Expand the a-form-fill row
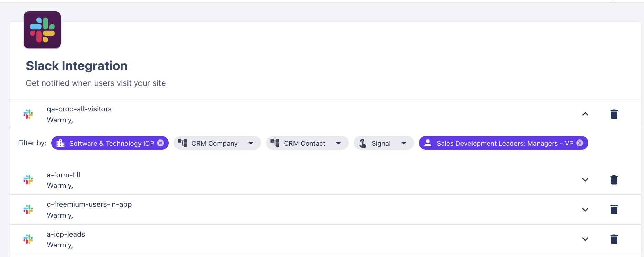Image resolution: width=644 pixels, height=257 pixels. [x=585, y=180]
